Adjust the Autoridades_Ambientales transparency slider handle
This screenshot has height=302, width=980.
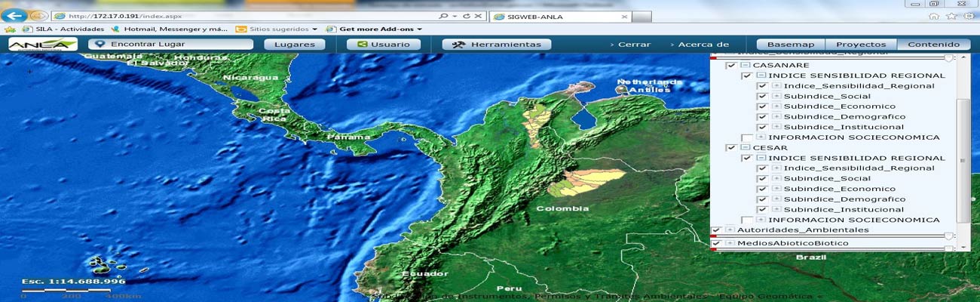click(x=948, y=236)
